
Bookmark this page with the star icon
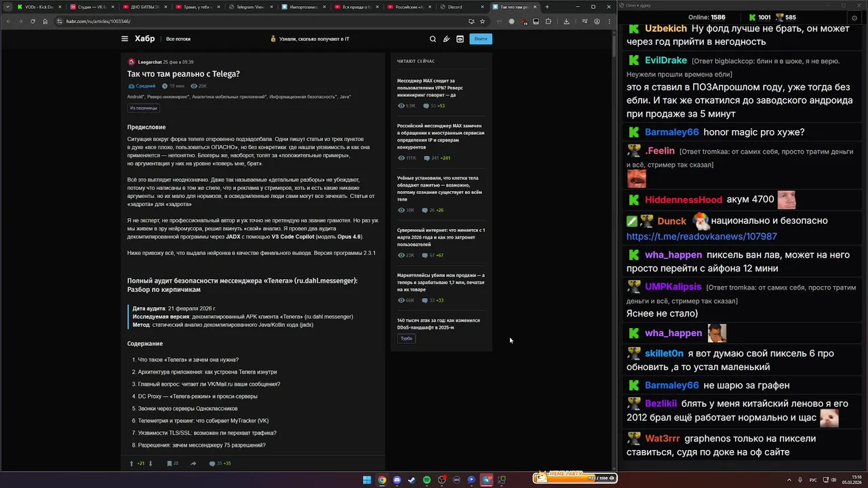[x=482, y=21]
